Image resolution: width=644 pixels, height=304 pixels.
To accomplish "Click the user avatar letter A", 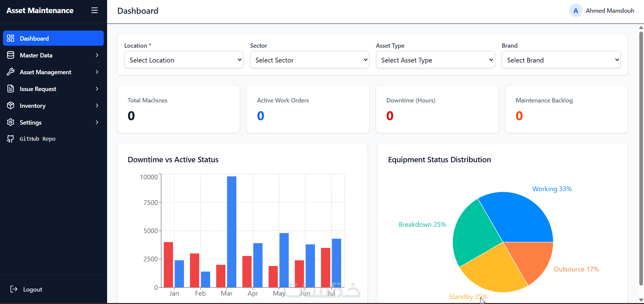I will point(576,11).
